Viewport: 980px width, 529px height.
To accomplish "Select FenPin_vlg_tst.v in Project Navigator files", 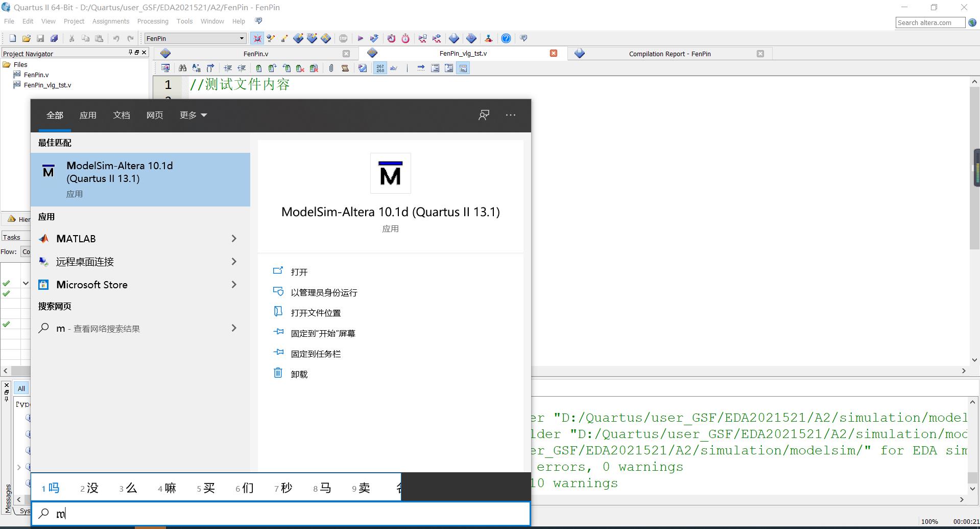I will (47, 85).
